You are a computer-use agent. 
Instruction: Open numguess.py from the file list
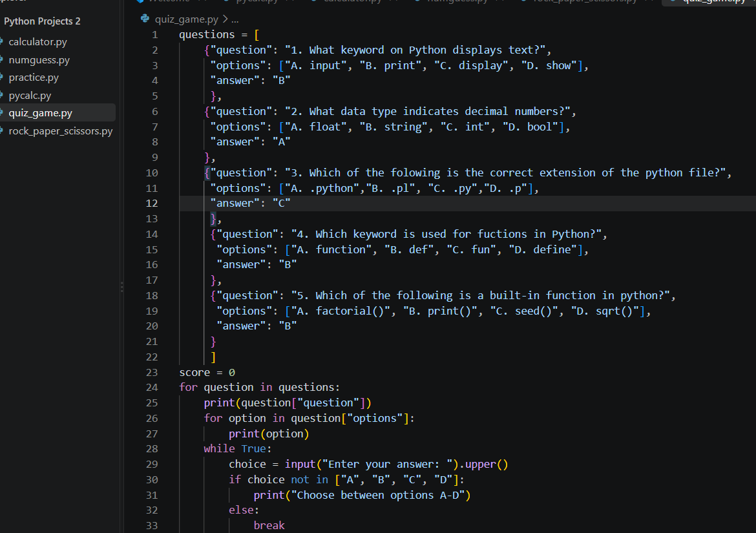point(39,59)
